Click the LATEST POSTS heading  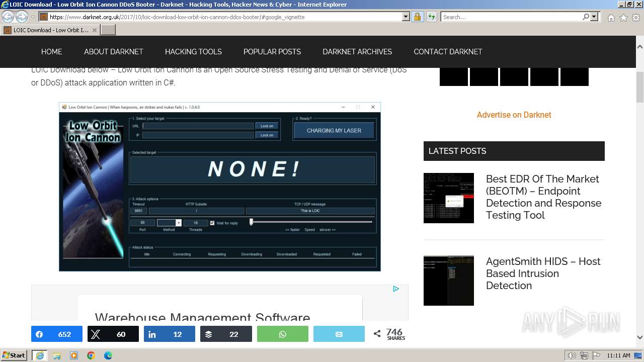[x=457, y=151]
